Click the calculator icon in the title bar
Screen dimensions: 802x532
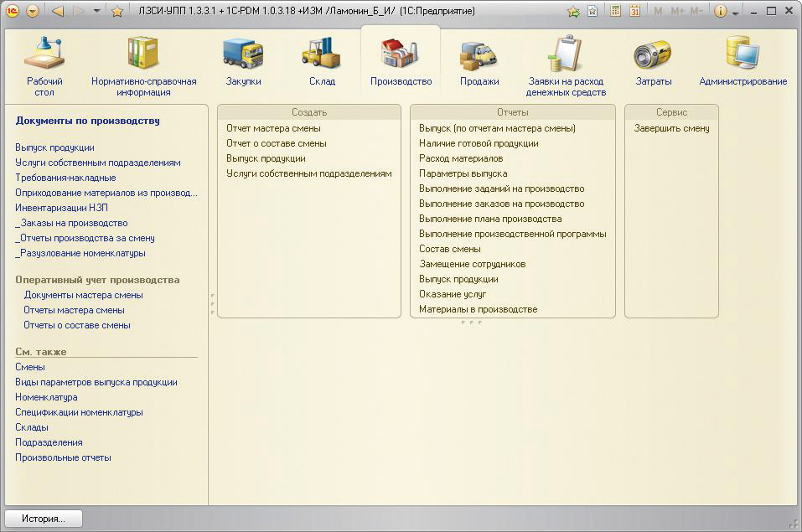coord(616,12)
